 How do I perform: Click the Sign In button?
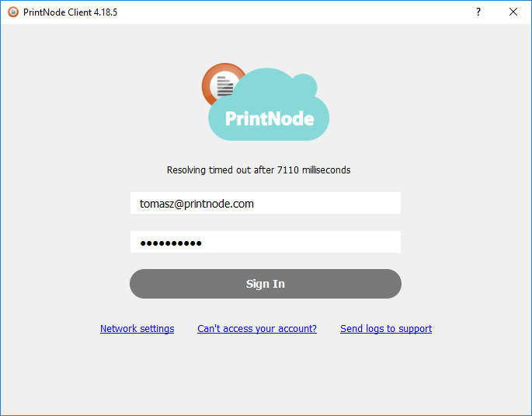266,284
